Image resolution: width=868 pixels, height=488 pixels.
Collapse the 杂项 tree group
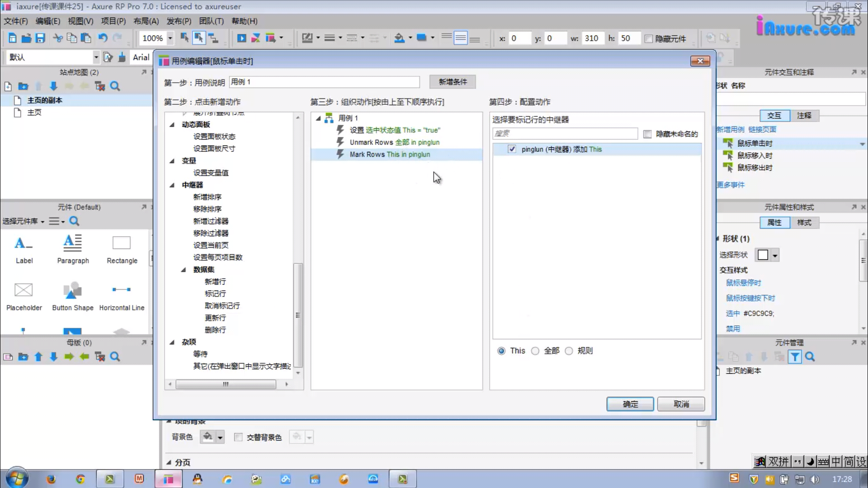coord(172,343)
